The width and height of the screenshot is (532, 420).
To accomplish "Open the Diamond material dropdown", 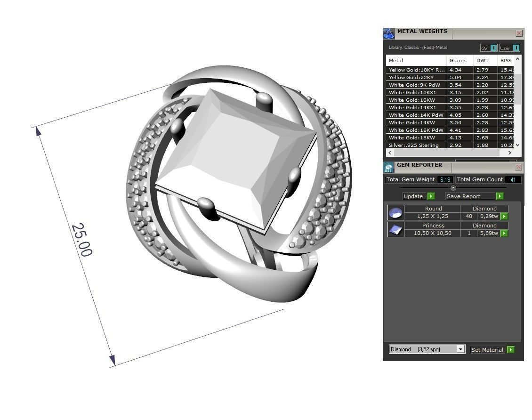I will [x=460, y=349].
